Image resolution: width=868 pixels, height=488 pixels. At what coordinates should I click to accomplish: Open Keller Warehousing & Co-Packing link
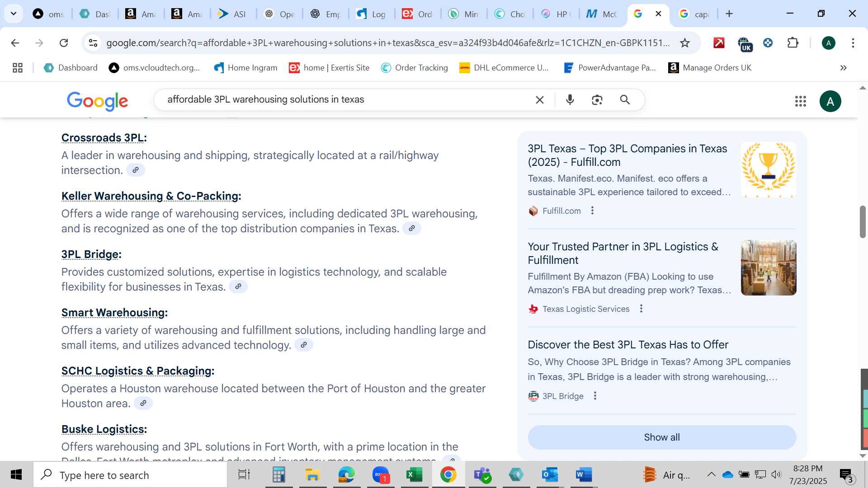tap(150, 196)
